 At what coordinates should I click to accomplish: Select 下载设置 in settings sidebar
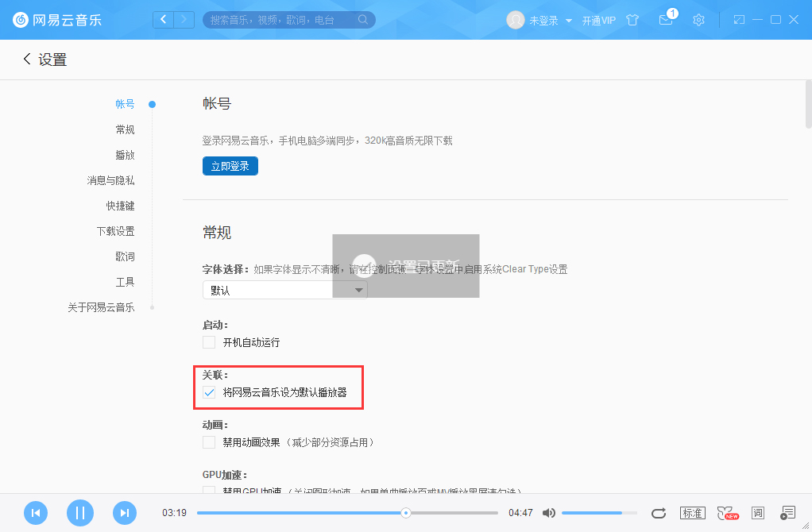coord(120,230)
